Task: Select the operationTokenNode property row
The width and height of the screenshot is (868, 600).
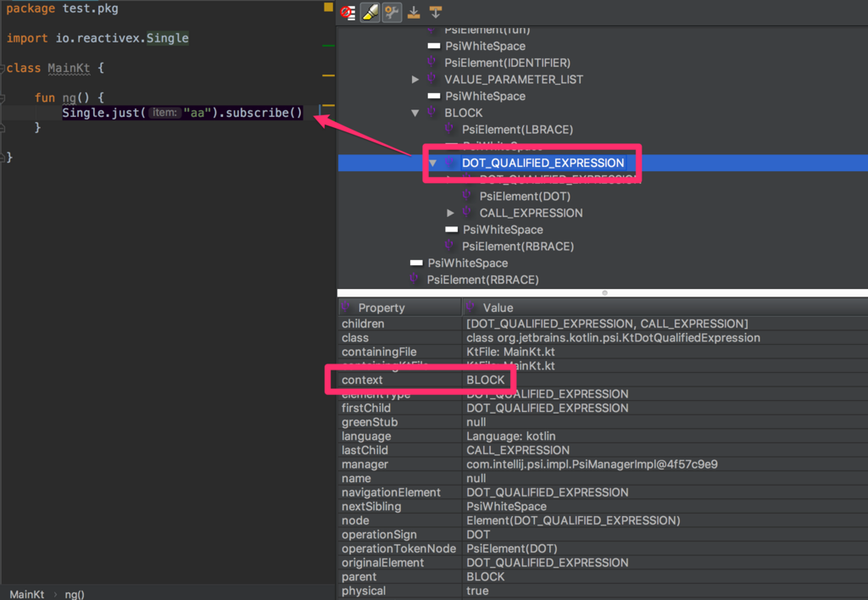Action: coord(603,548)
